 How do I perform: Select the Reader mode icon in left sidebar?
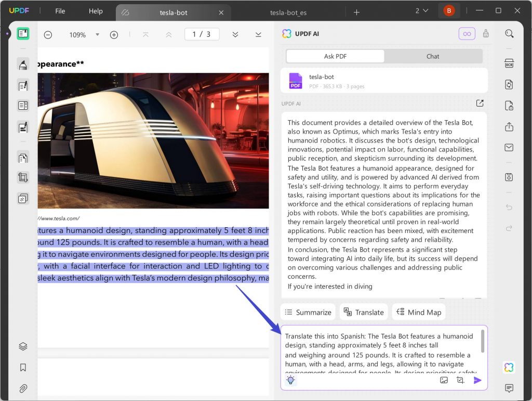(x=22, y=33)
